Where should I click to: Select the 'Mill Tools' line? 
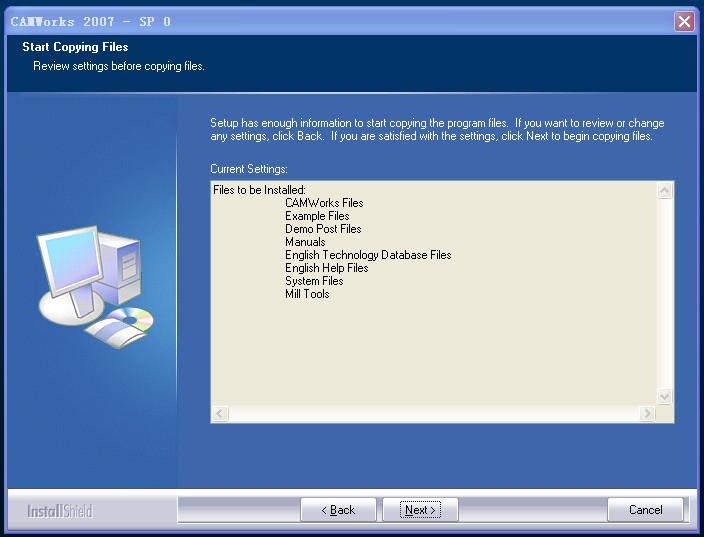pos(308,294)
